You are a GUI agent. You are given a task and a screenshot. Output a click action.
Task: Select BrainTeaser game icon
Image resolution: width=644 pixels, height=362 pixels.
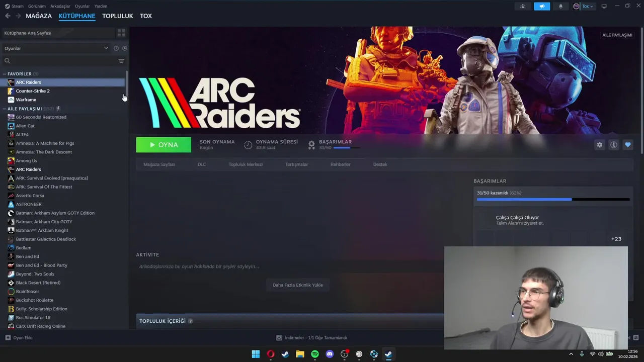coord(11,292)
